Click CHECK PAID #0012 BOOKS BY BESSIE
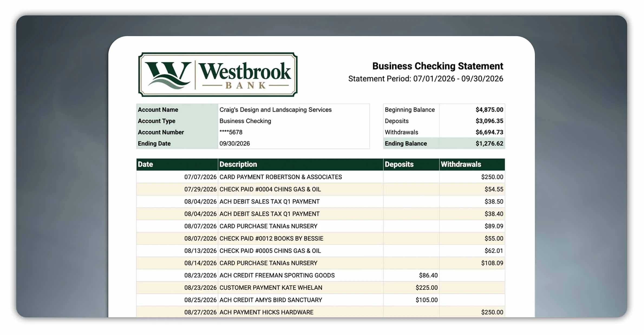Image resolution: width=644 pixels, height=335 pixels. click(x=271, y=239)
